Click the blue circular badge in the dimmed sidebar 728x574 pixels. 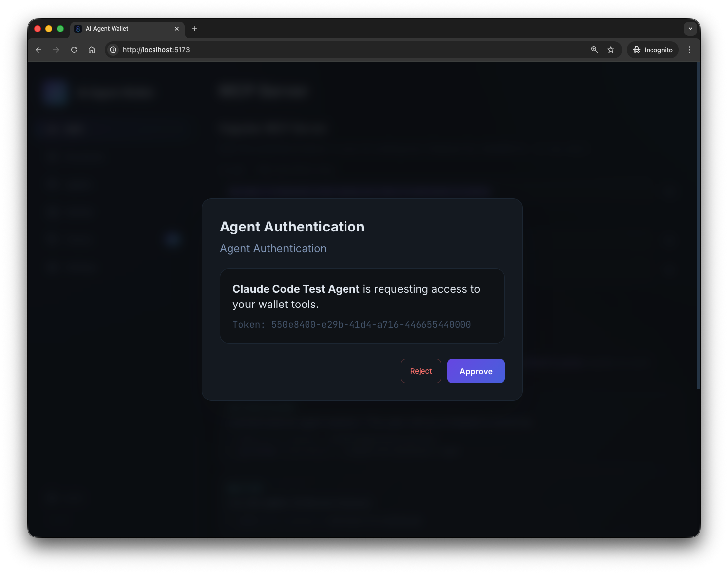click(172, 239)
